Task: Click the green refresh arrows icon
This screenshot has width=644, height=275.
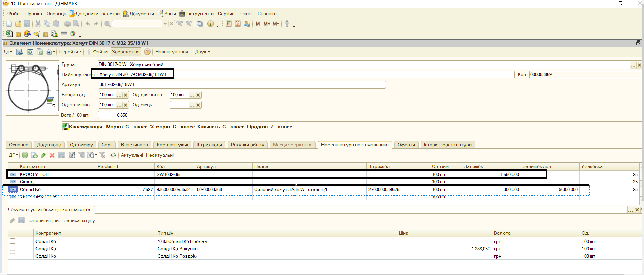Action: coord(113,155)
